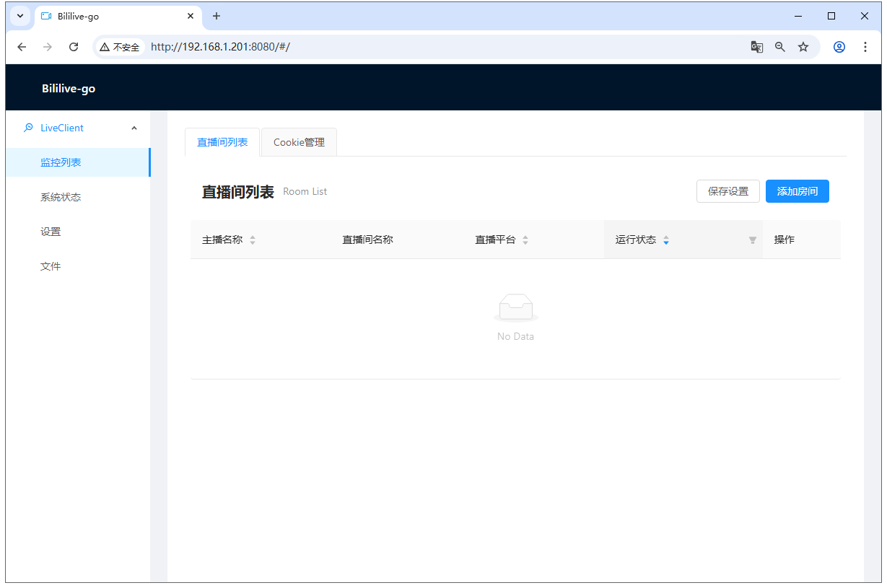Toggle sorting on the 运行状态 column
Image resolution: width=887 pixels, height=588 pixels.
click(x=665, y=239)
